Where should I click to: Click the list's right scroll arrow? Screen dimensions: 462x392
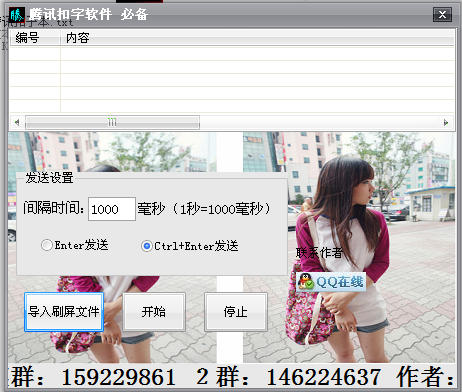pos(446,122)
